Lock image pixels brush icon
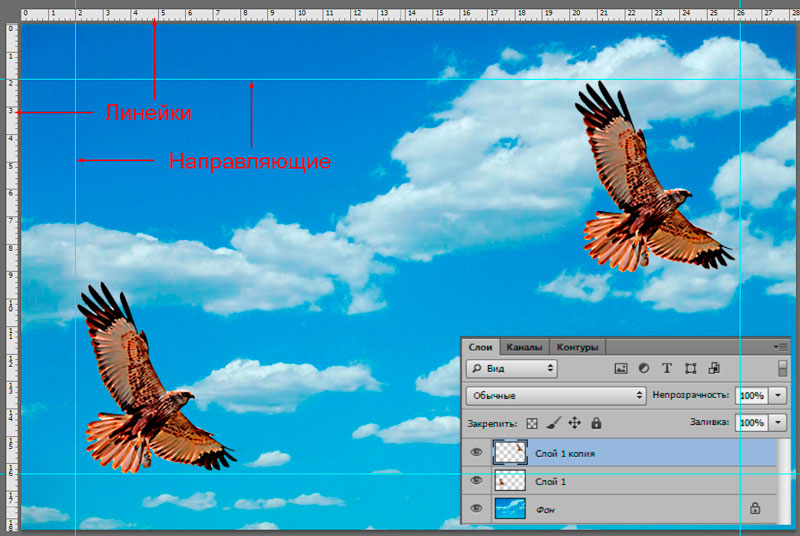 (x=553, y=423)
